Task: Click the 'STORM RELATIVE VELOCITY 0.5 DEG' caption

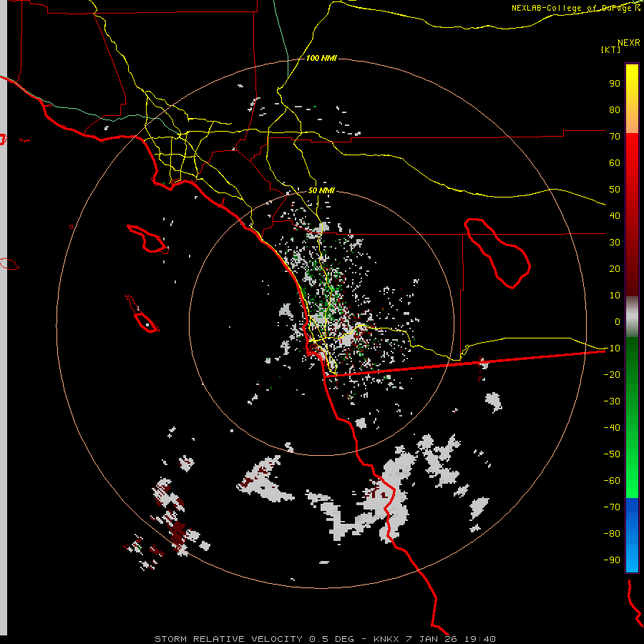Action: click(254, 639)
